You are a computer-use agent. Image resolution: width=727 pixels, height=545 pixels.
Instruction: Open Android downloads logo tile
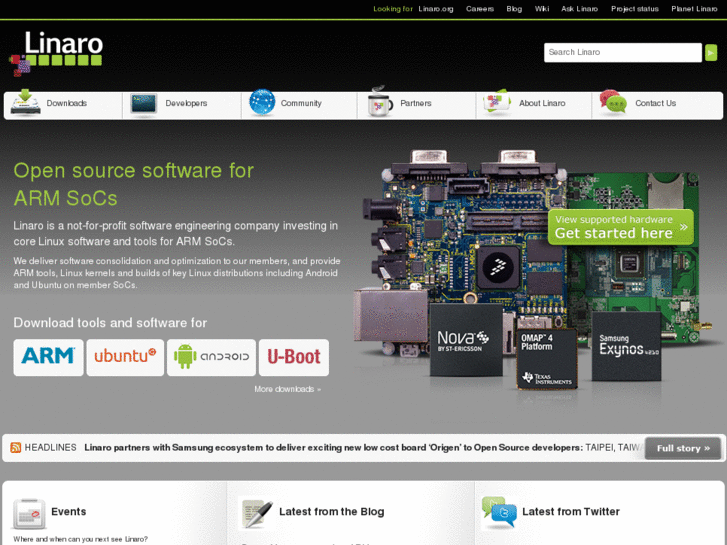click(x=211, y=357)
